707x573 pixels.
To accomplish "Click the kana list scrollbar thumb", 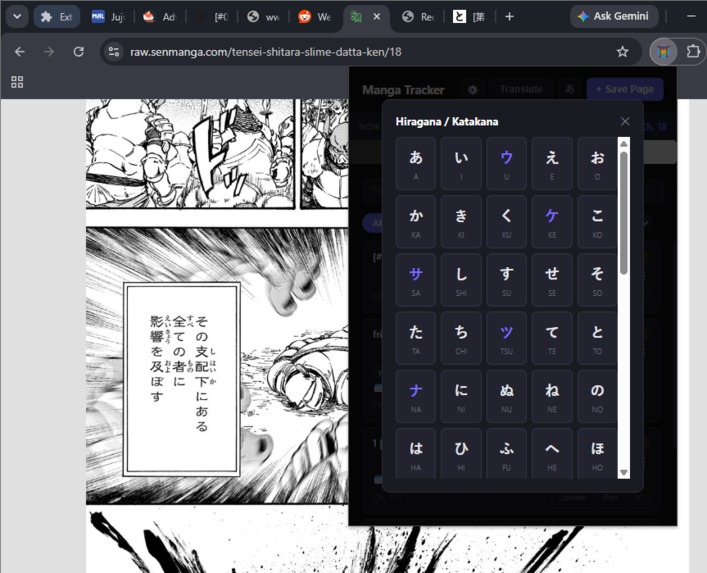I will click(x=624, y=213).
